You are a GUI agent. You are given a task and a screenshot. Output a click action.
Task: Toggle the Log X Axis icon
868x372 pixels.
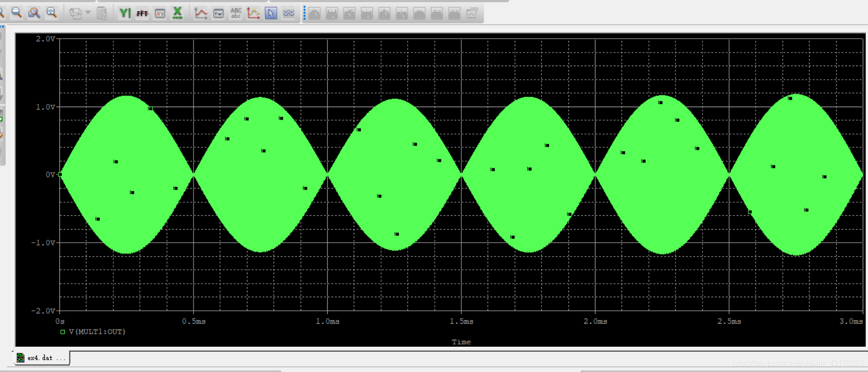tap(178, 13)
